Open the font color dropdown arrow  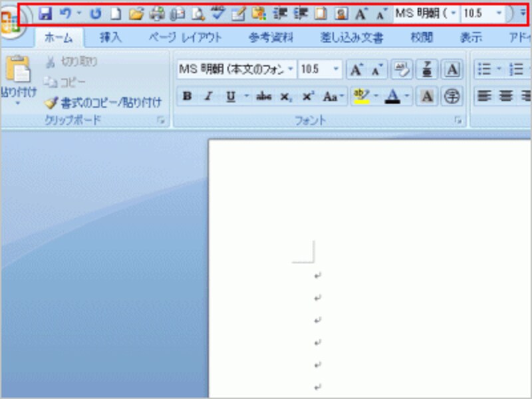(407, 96)
